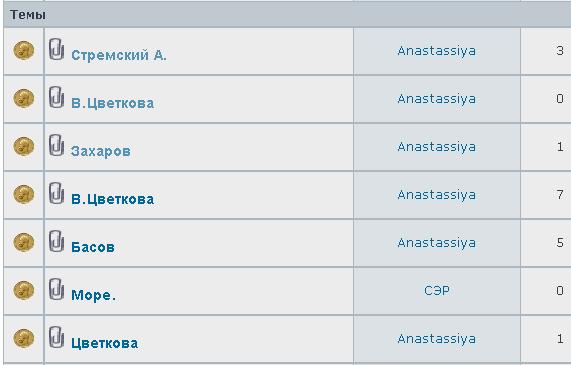Click the paperclip icon beside Цветкова topic

coord(56,337)
